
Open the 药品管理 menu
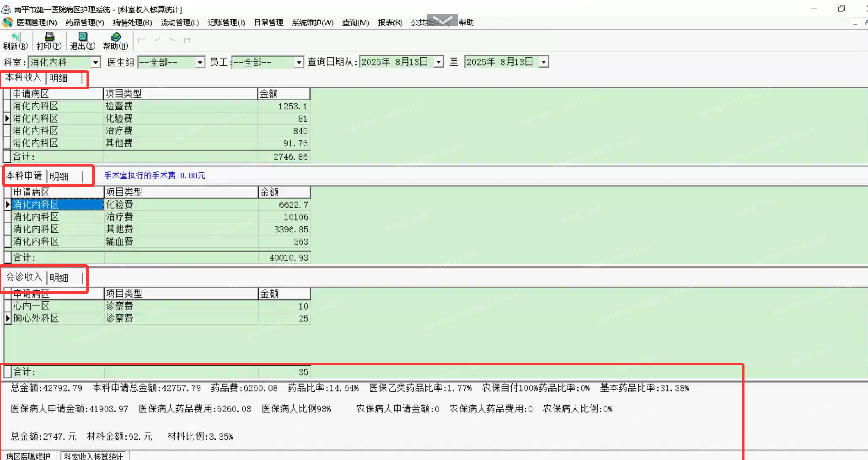(84, 23)
